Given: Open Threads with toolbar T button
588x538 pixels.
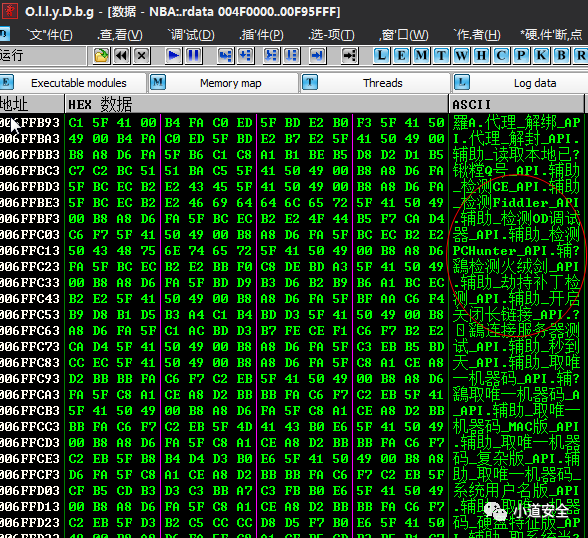Looking at the screenshot, I should [x=441, y=56].
